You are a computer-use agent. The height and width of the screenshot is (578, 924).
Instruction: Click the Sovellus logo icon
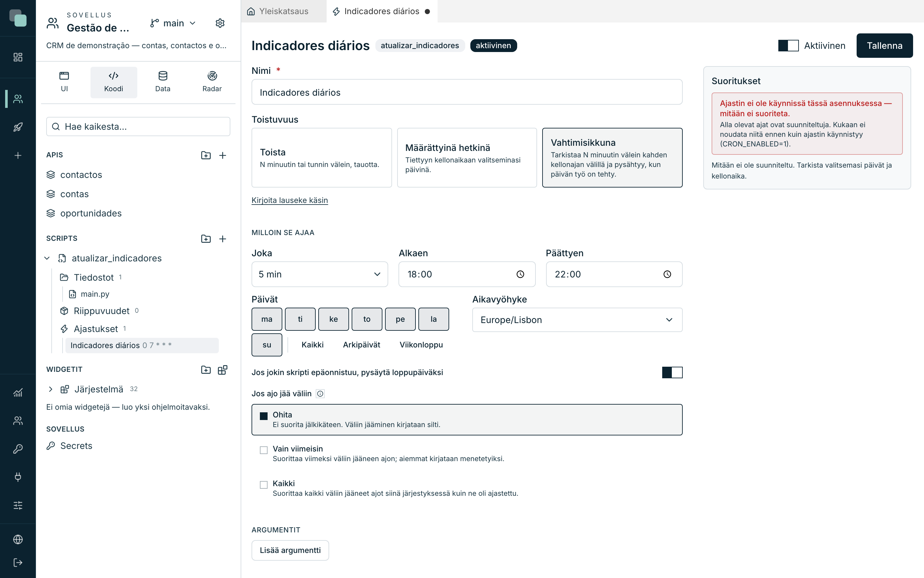(18, 18)
